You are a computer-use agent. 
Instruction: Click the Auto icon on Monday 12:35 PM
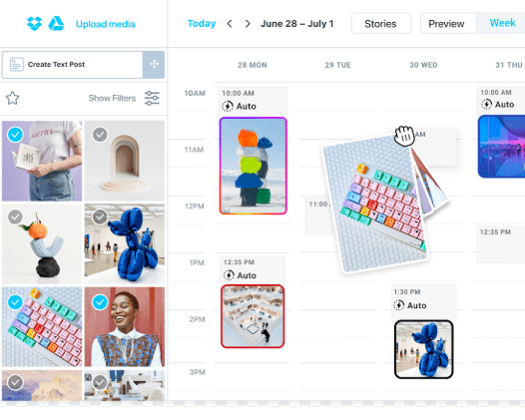pos(229,275)
